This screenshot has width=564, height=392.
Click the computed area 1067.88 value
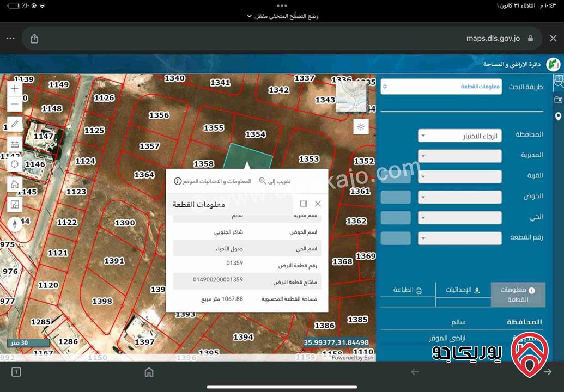click(x=222, y=299)
